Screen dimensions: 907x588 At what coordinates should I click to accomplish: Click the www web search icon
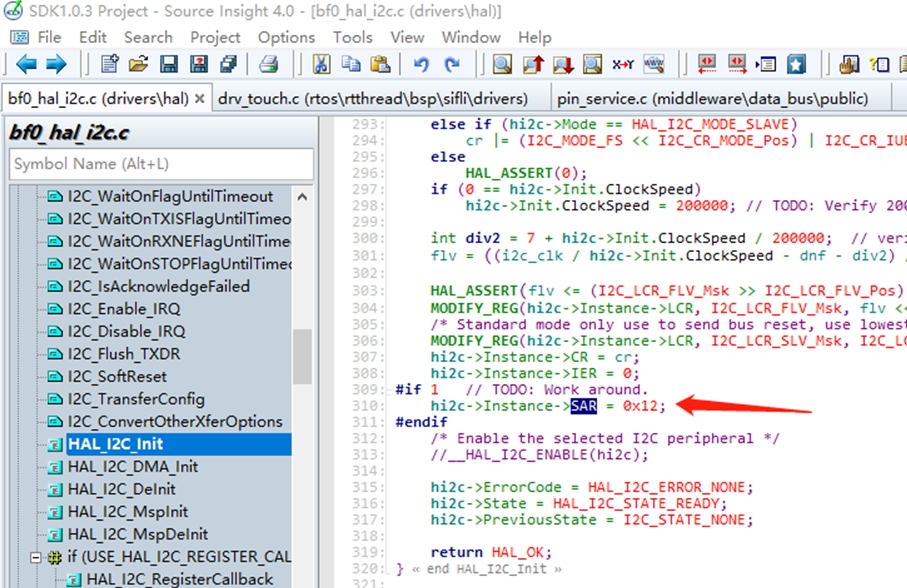[x=654, y=64]
